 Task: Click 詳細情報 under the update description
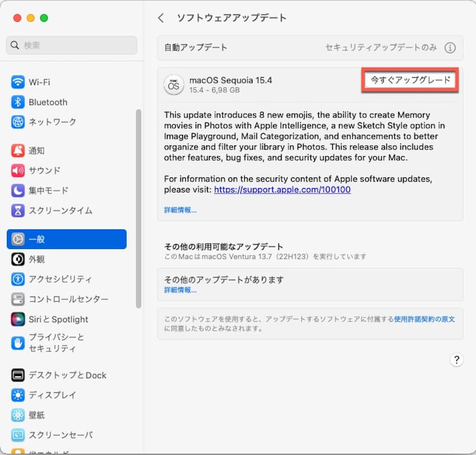pos(180,210)
